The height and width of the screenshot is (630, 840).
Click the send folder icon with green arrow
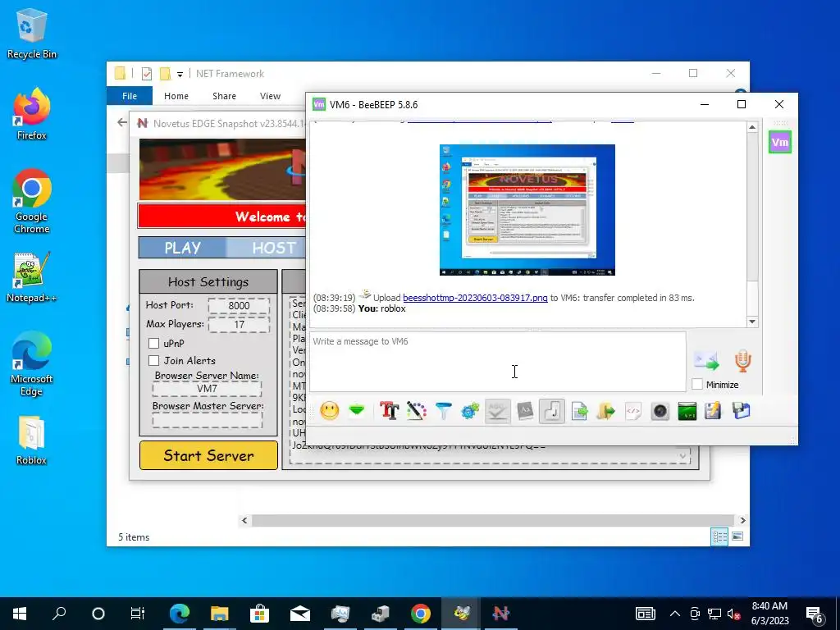click(606, 411)
